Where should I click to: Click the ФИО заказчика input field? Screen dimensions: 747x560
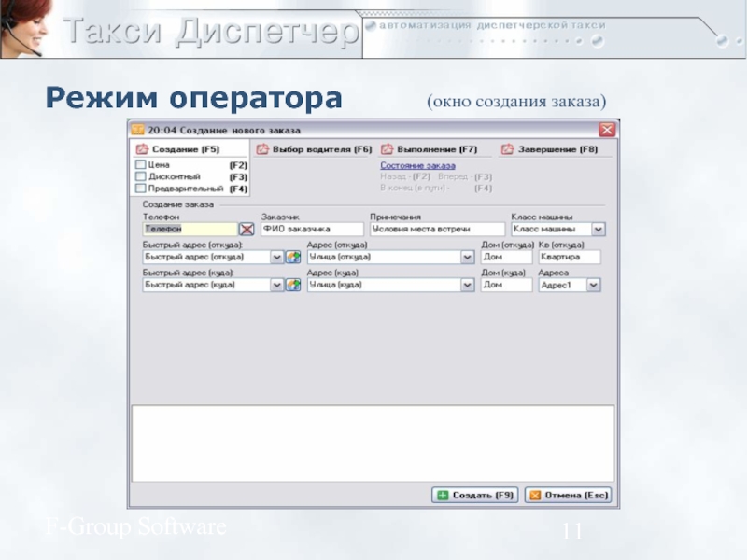(x=312, y=229)
